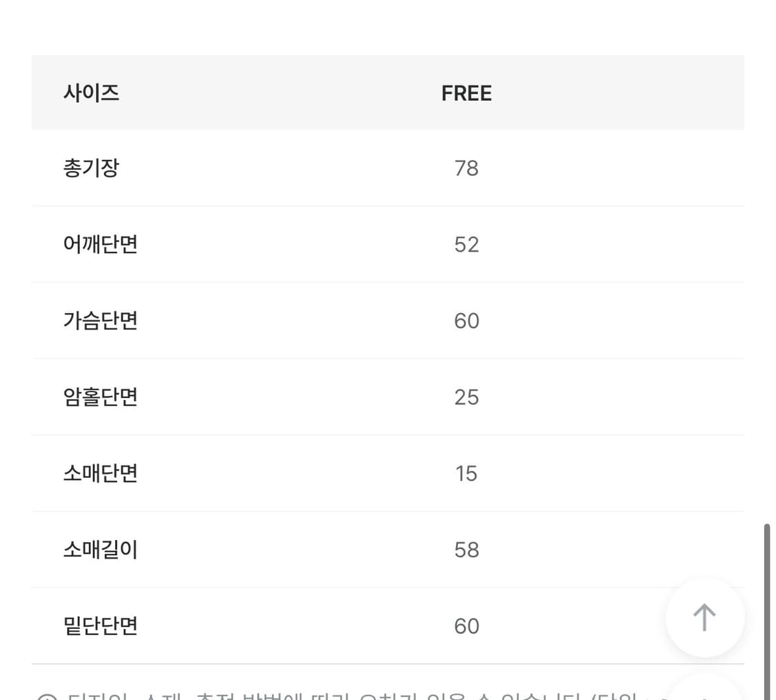Screen dimensions: 776x700
Task: Click the 어깨단면 row label
Action: pyautogui.click(x=99, y=243)
